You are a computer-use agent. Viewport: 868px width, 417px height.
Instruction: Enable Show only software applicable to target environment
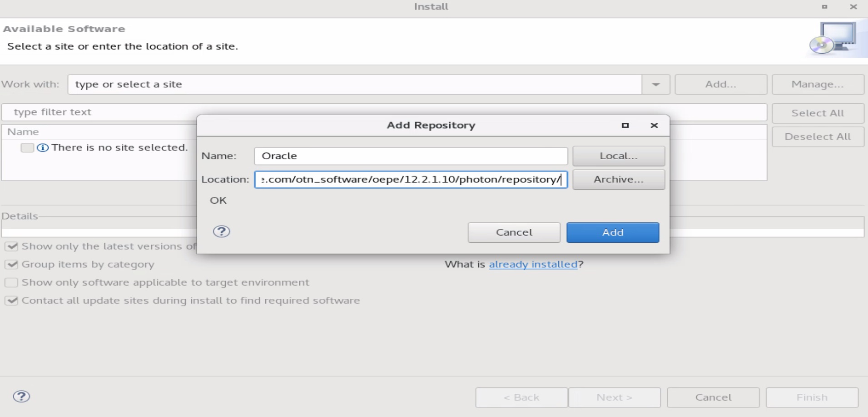(x=11, y=283)
